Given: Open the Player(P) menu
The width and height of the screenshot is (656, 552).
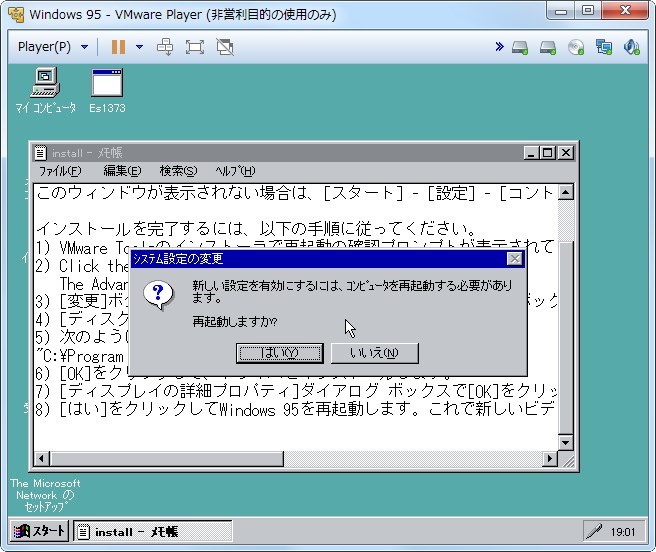Looking at the screenshot, I should 53,46.
